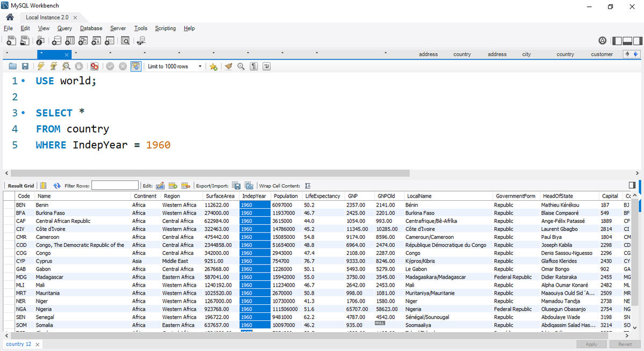This screenshot has width=644, height=351.
Task: Open the home screen tab
Action: (x=10, y=17)
